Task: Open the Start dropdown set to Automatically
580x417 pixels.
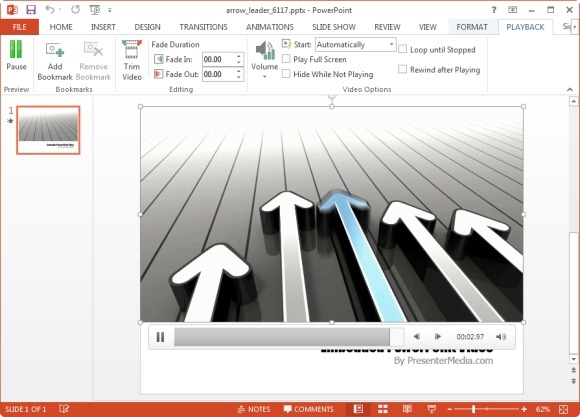Action: (x=355, y=44)
